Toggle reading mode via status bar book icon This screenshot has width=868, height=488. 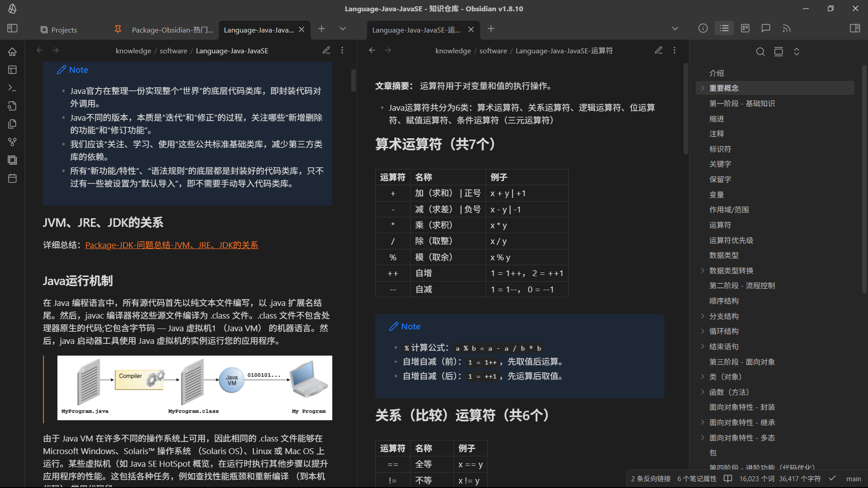tap(728, 479)
